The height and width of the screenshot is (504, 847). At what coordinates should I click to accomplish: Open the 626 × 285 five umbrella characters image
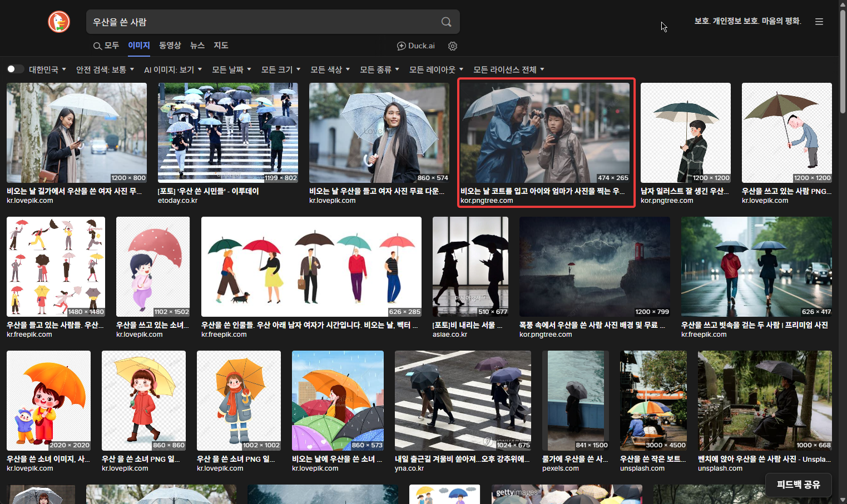point(311,267)
